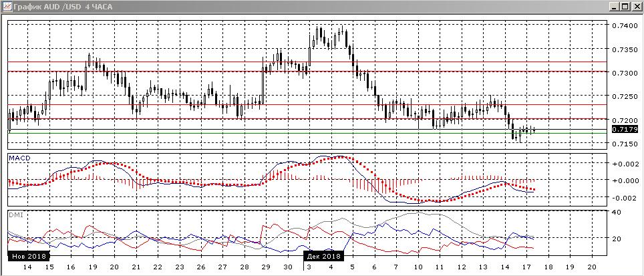Click date label 21 on time axis
The image size is (644, 276).
coord(136,267)
